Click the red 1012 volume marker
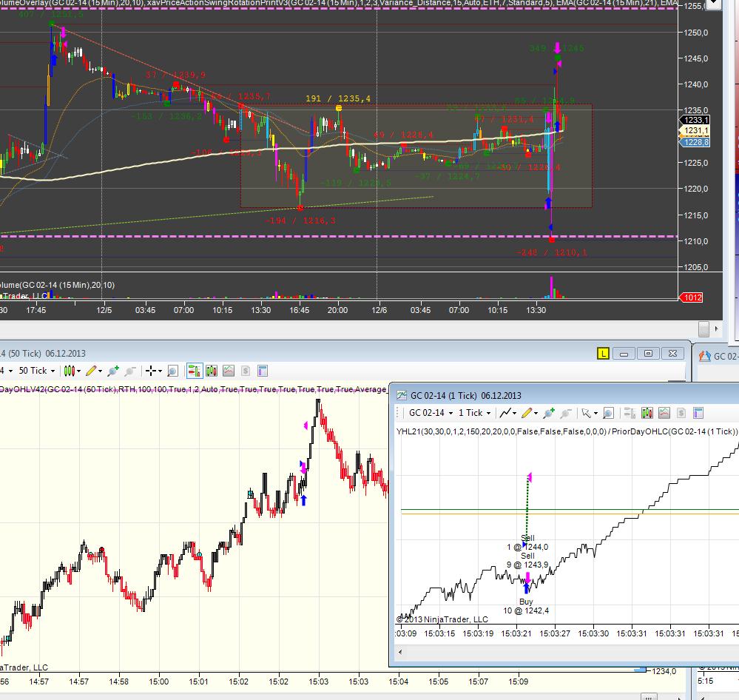This screenshot has height=700, width=739. pos(691,297)
